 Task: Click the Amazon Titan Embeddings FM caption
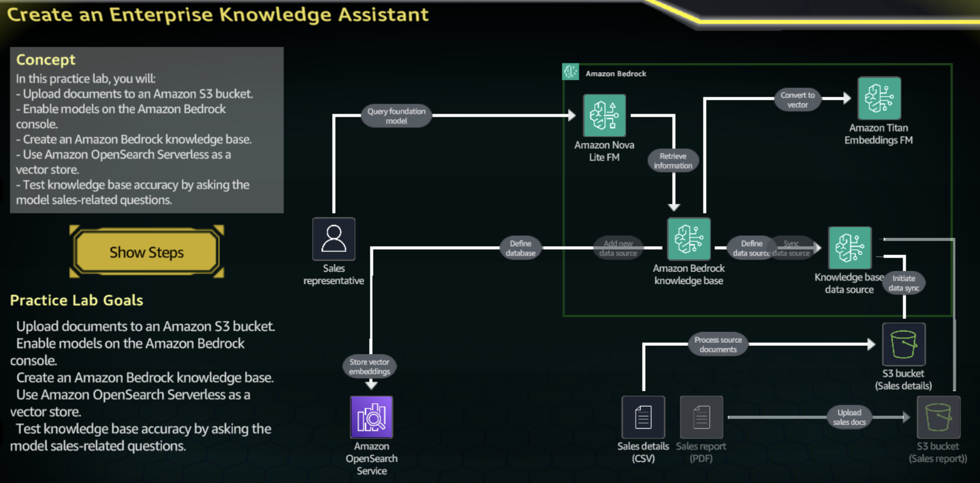point(879,134)
